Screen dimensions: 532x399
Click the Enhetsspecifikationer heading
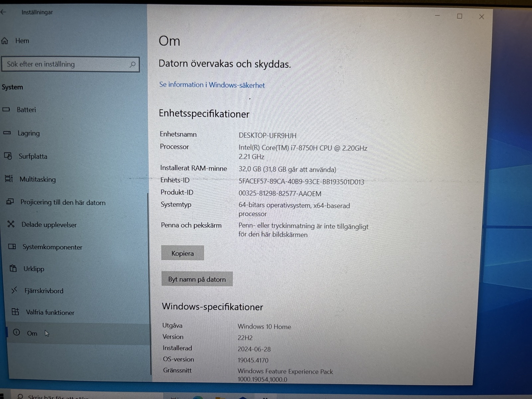204,114
